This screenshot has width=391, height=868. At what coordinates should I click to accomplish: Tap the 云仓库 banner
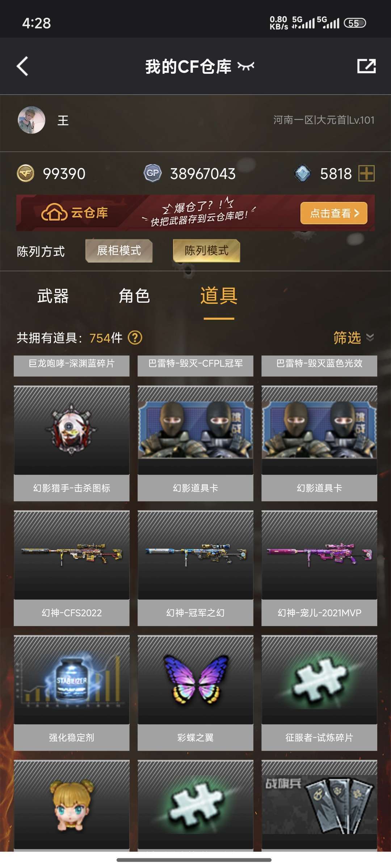point(195,213)
